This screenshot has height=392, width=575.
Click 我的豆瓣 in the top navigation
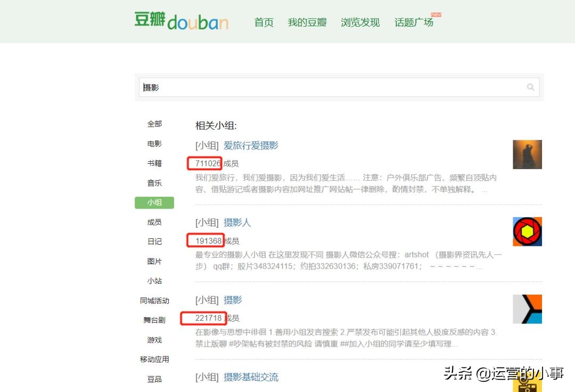(307, 22)
